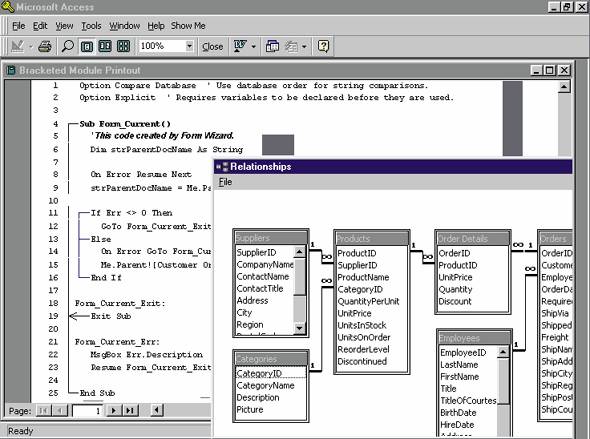Screen dimensions: 590x439
Task: Go to last page navigation button
Action: [130, 410]
